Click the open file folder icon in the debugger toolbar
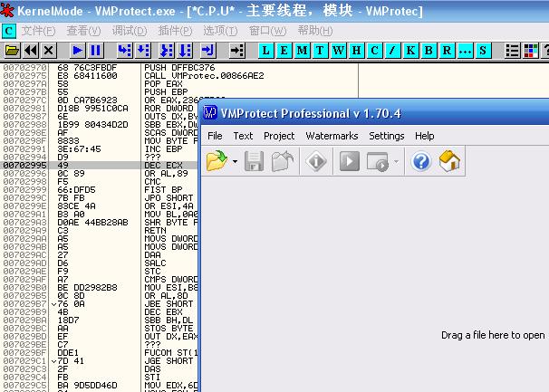Image resolution: width=549 pixels, height=392 pixels. pyautogui.click(x=12, y=51)
